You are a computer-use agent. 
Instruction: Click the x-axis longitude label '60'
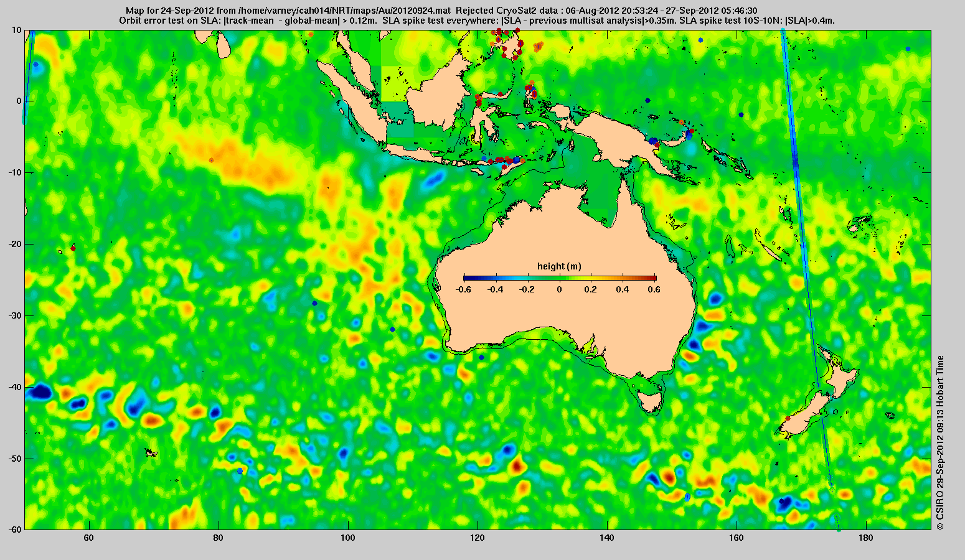88,538
